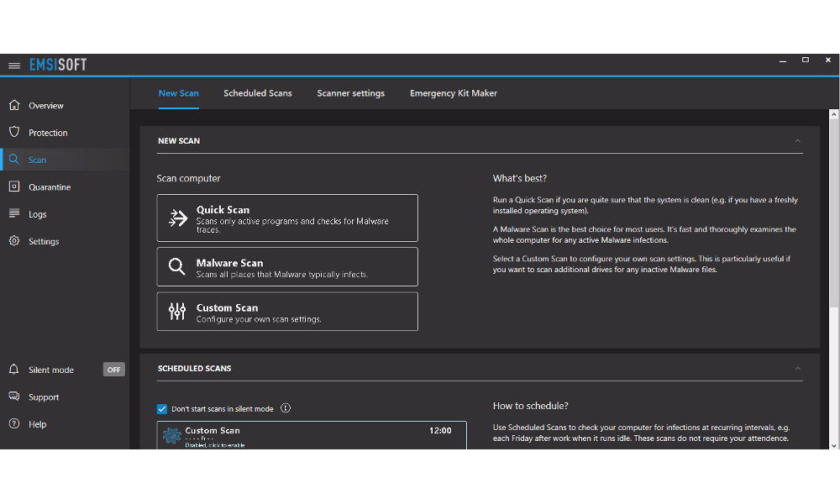Click the Help question mark icon
The height and width of the screenshot is (504, 840).
pyautogui.click(x=14, y=423)
